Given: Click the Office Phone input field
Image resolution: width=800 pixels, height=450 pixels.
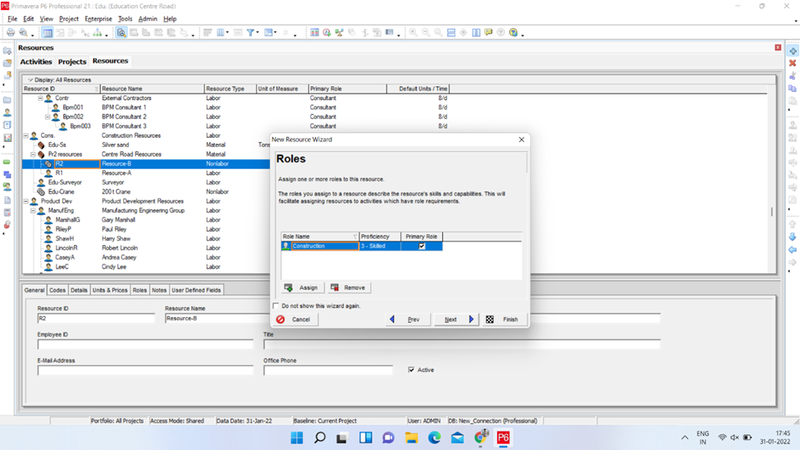Looking at the screenshot, I should tap(328, 370).
